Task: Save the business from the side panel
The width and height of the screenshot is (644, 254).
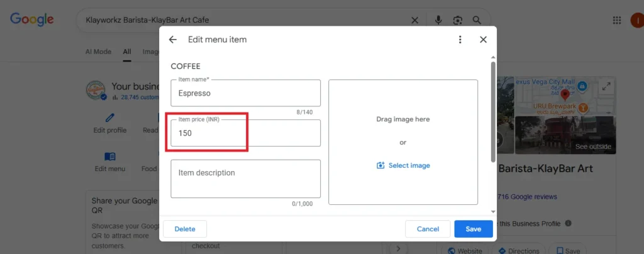Action: tap(568, 250)
